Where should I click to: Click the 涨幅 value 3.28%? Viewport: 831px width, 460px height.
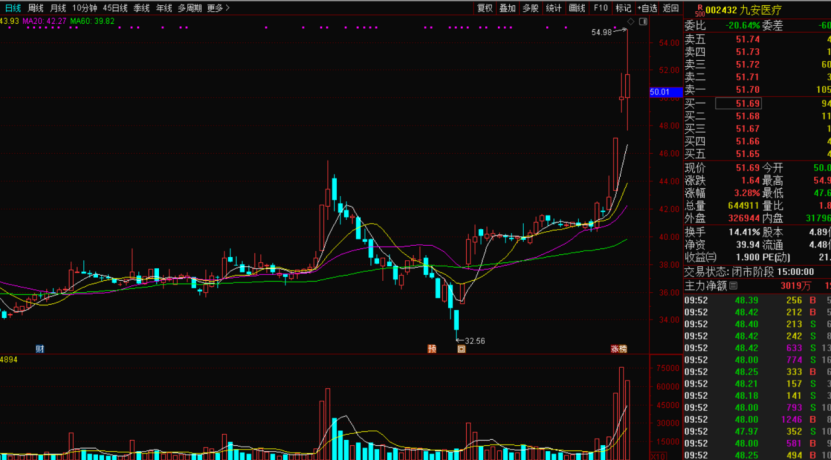point(747,193)
